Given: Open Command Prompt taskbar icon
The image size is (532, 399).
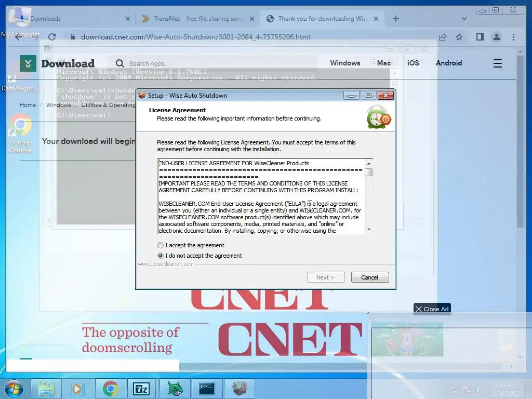Looking at the screenshot, I should 207,389.
